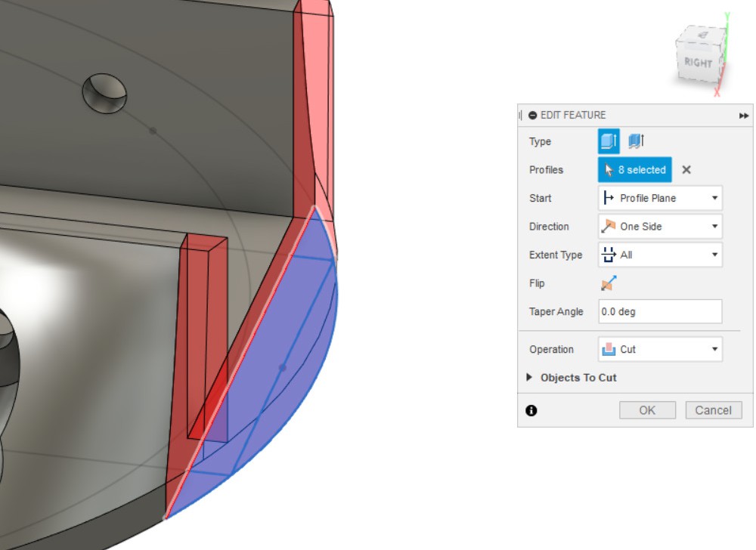Click the info icon in dialog footer

(x=531, y=410)
